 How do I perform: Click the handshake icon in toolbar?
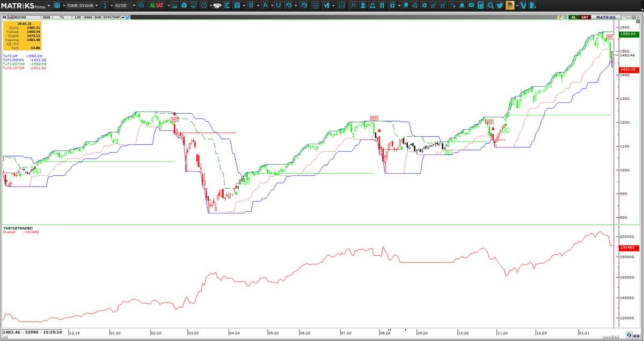pyautogui.click(x=217, y=5)
